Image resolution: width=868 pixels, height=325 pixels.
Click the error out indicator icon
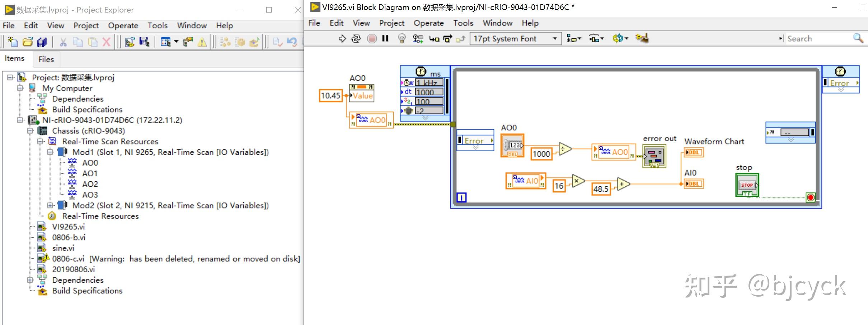pyautogui.click(x=654, y=157)
